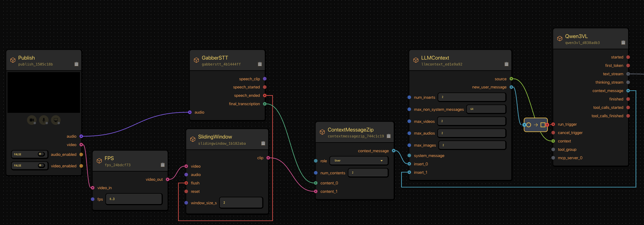644x225 pixels.
Task: Toggle the audio_enabled switch
Action: pos(41,154)
